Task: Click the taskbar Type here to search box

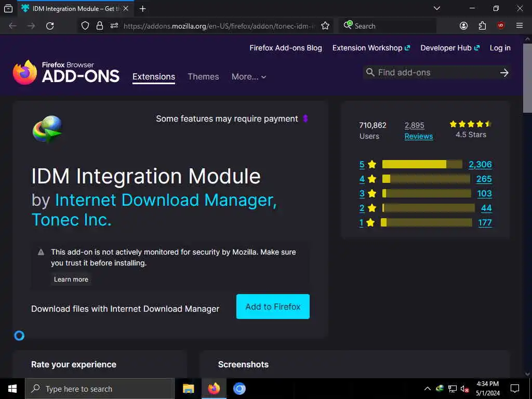Action: coord(100,389)
